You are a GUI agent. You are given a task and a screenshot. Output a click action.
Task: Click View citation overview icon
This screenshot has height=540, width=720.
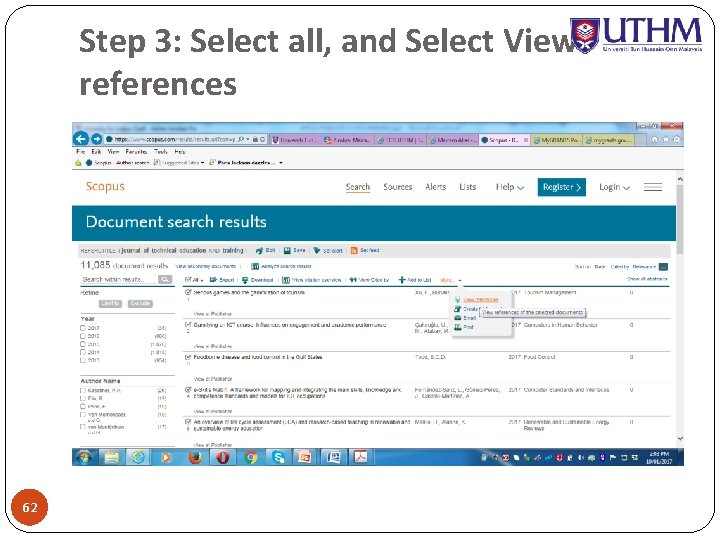(286, 280)
